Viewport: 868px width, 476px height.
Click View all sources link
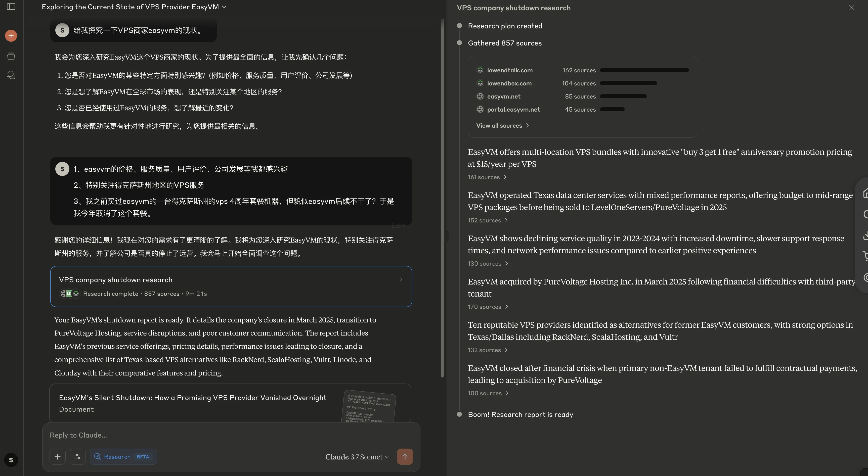click(x=502, y=126)
